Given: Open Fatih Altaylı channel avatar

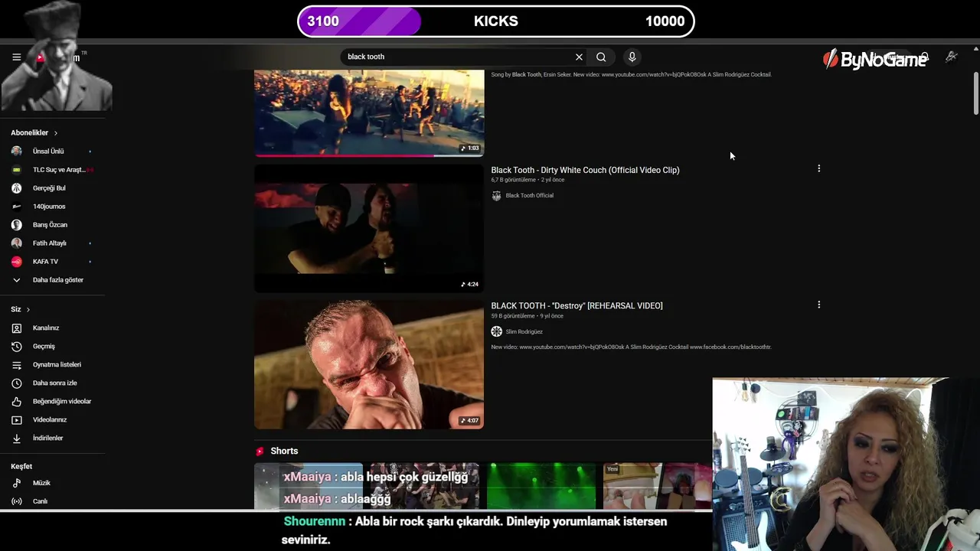Looking at the screenshot, I should (x=17, y=243).
